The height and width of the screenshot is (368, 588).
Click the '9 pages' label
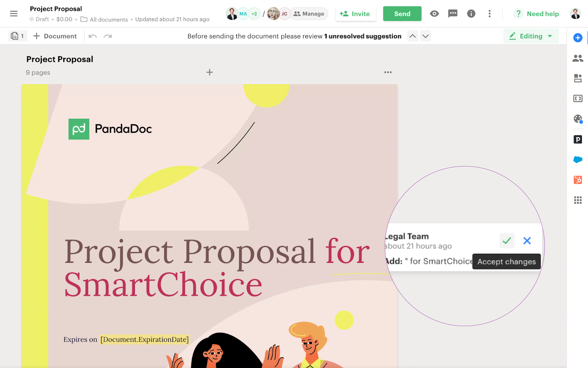pos(38,72)
